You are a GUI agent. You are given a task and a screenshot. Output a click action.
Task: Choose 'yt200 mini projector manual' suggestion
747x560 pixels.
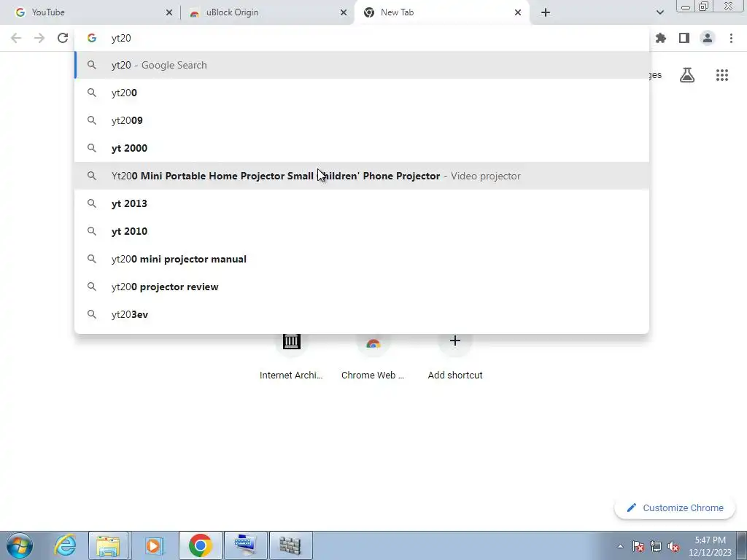362,259
